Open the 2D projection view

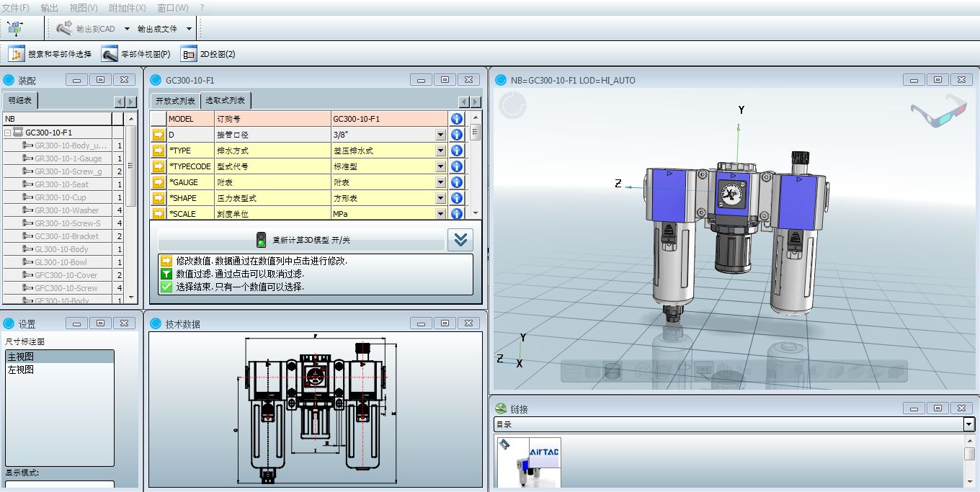208,54
